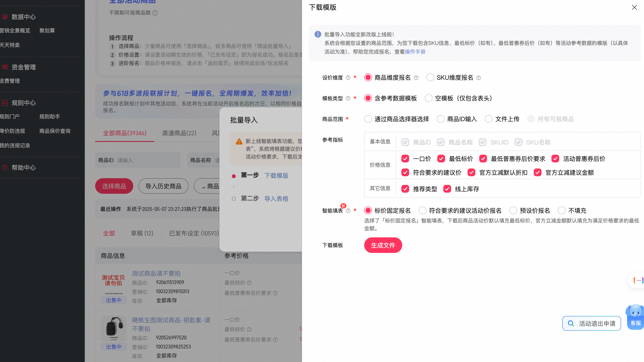
Task: Select 符合要求的建议活动价报名 option
Action: 423,211
